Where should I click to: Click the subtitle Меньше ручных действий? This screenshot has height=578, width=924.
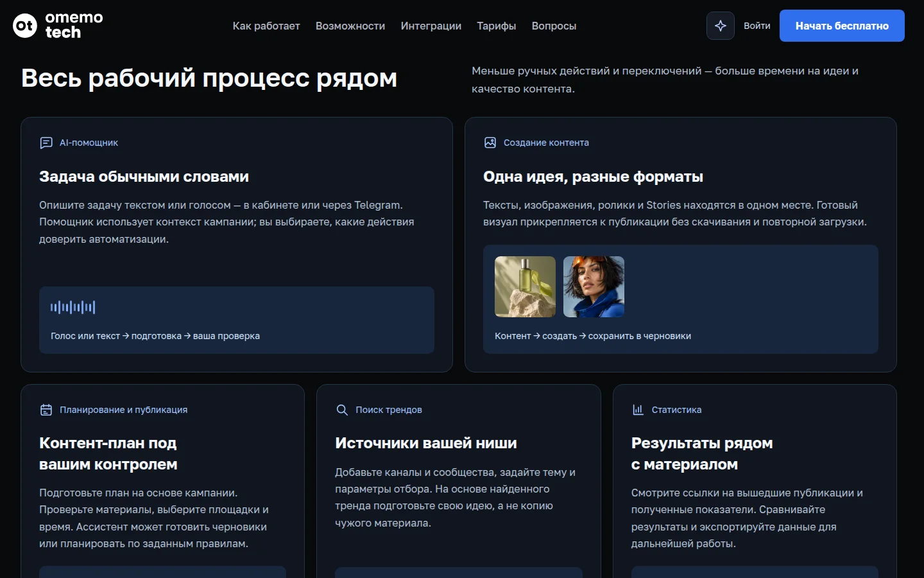pyautogui.click(x=665, y=80)
